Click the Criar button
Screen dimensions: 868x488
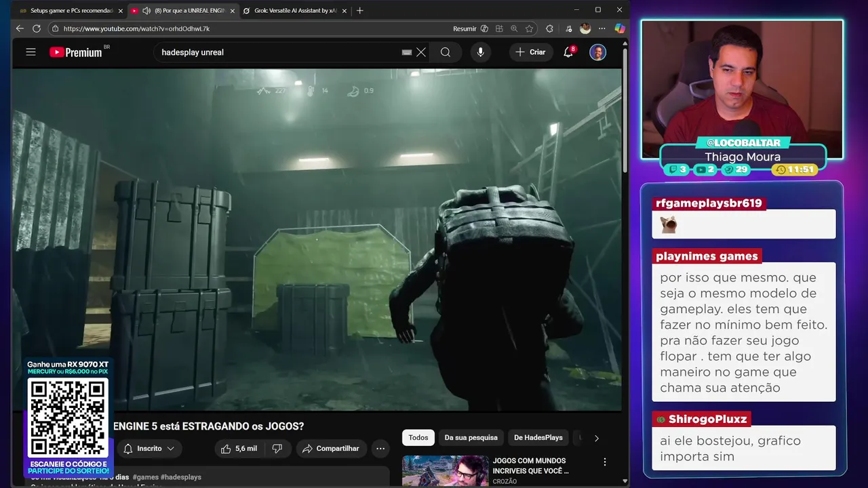530,52
